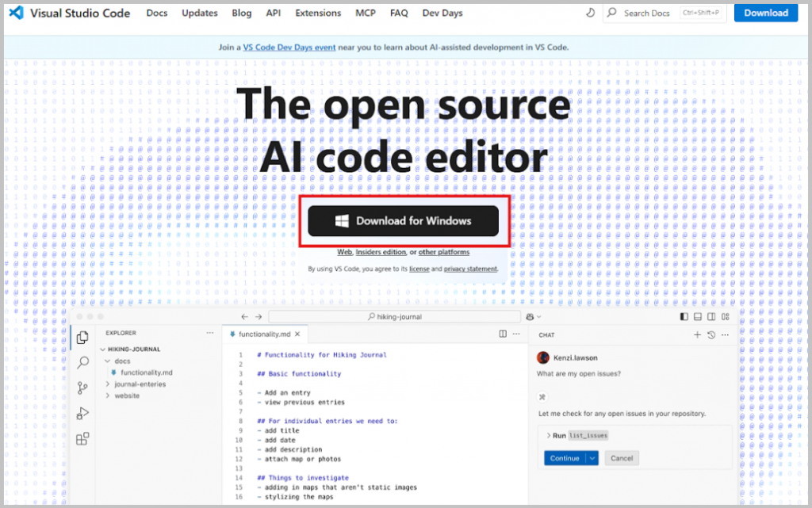Select the functionality.md editor tab

[x=265, y=334]
